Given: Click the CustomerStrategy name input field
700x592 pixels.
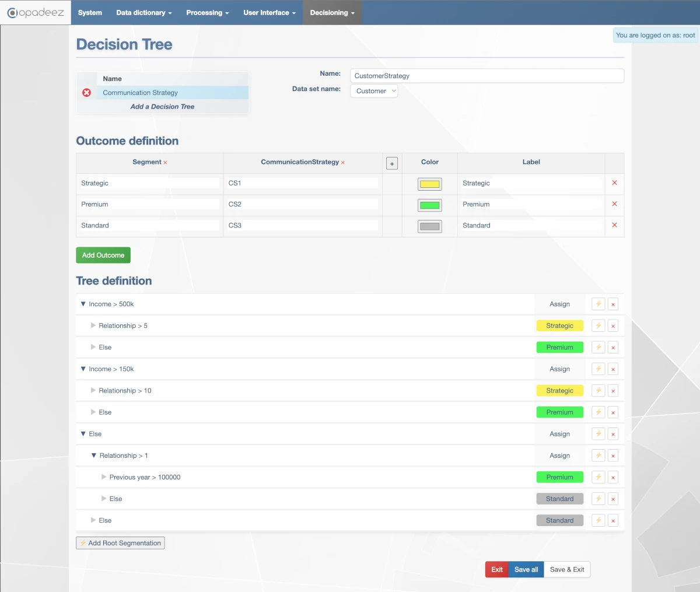Looking at the screenshot, I should click(x=487, y=76).
